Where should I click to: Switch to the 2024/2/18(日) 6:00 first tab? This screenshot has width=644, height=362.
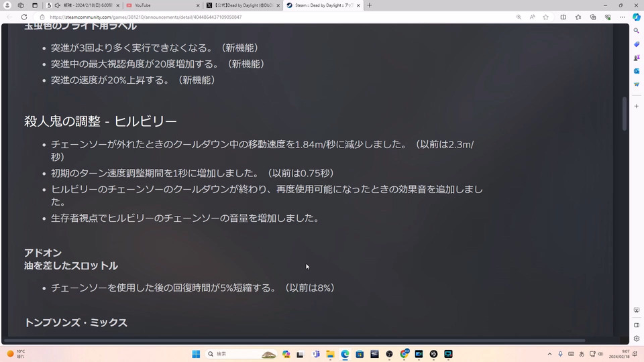pos(83,5)
